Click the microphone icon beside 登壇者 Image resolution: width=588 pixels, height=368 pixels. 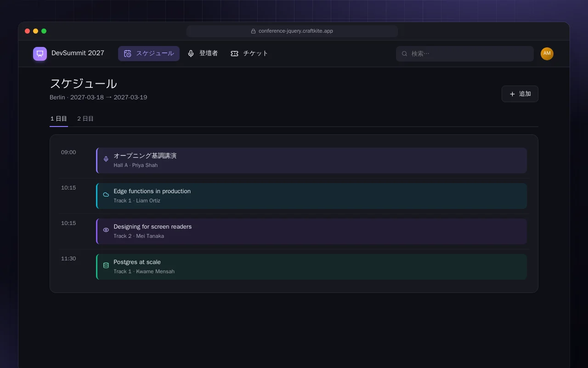(191, 53)
